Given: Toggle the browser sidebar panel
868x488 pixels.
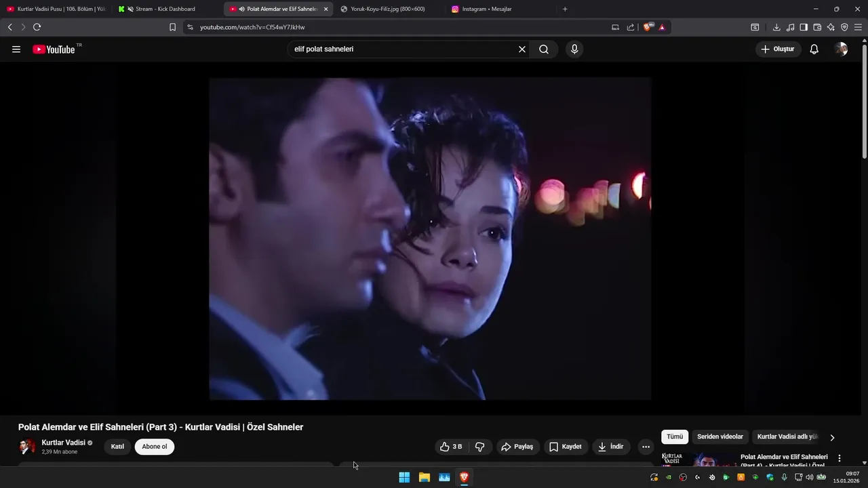Looking at the screenshot, I should tap(804, 27).
